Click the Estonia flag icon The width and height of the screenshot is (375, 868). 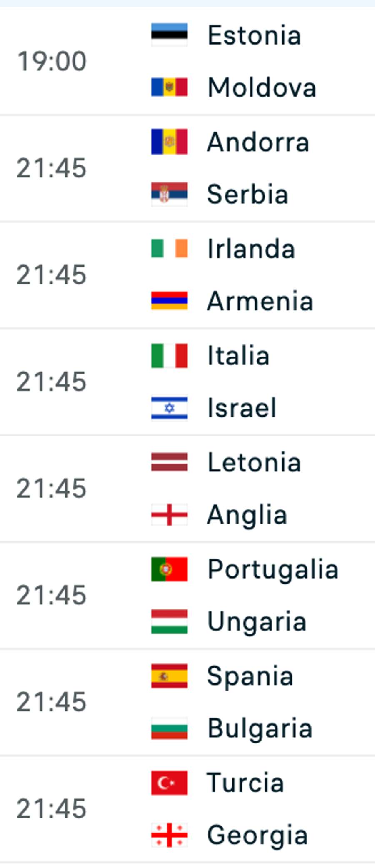pyautogui.click(x=169, y=35)
